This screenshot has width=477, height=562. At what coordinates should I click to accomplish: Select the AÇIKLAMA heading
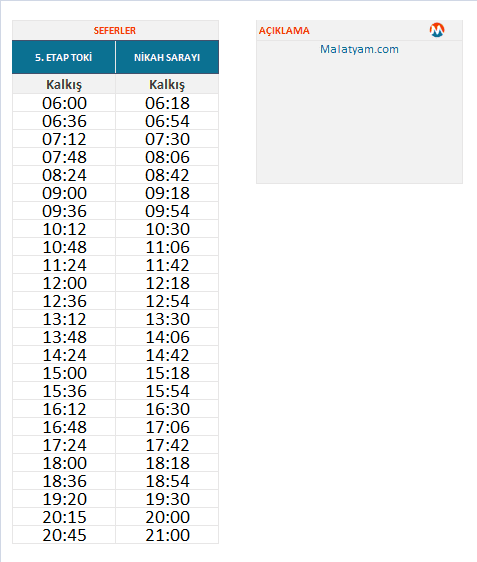tap(284, 31)
